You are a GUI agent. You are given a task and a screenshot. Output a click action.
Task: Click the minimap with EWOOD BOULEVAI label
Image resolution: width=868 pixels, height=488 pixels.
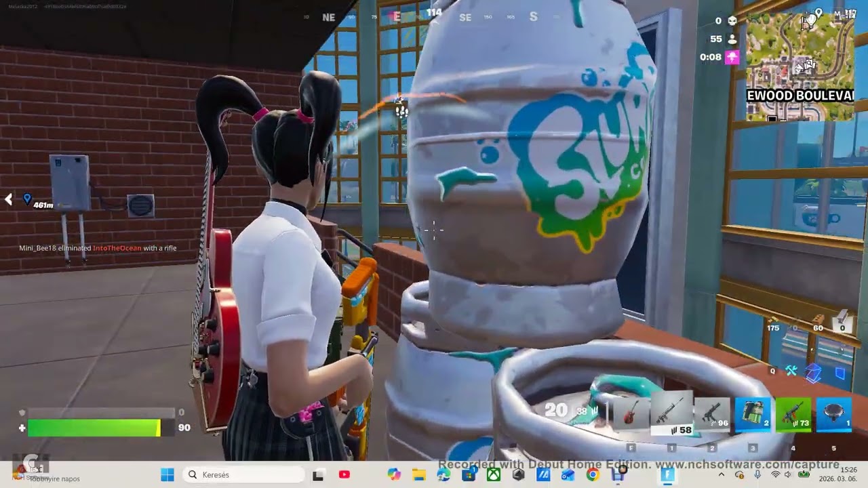[800, 66]
